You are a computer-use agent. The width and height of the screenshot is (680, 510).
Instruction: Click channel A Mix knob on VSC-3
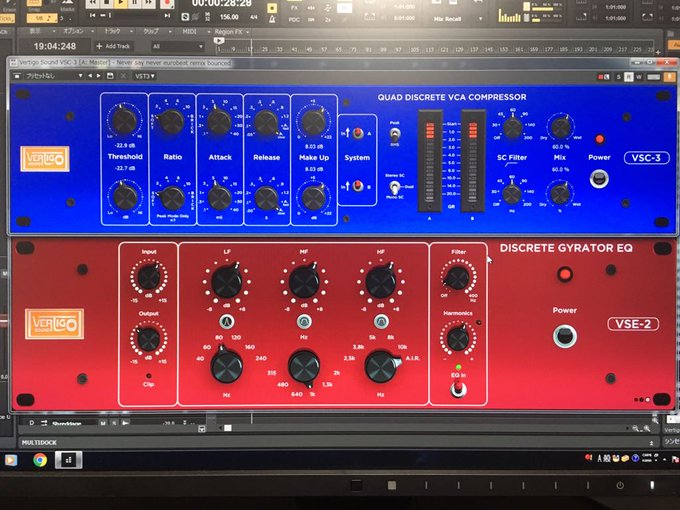point(561,128)
